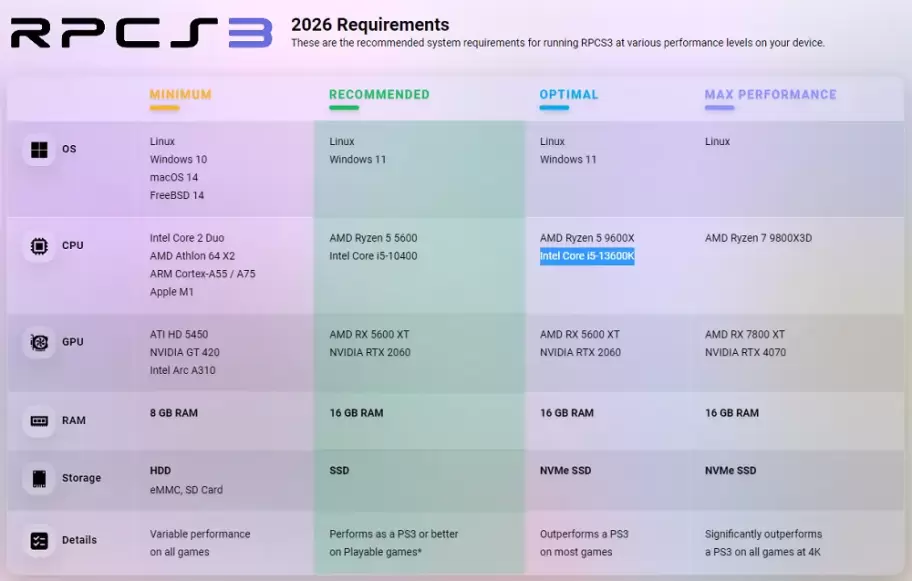Screen dimensions: 912x581
Task: Click 16 GB RAM in Recommended column
Action: coord(356,413)
